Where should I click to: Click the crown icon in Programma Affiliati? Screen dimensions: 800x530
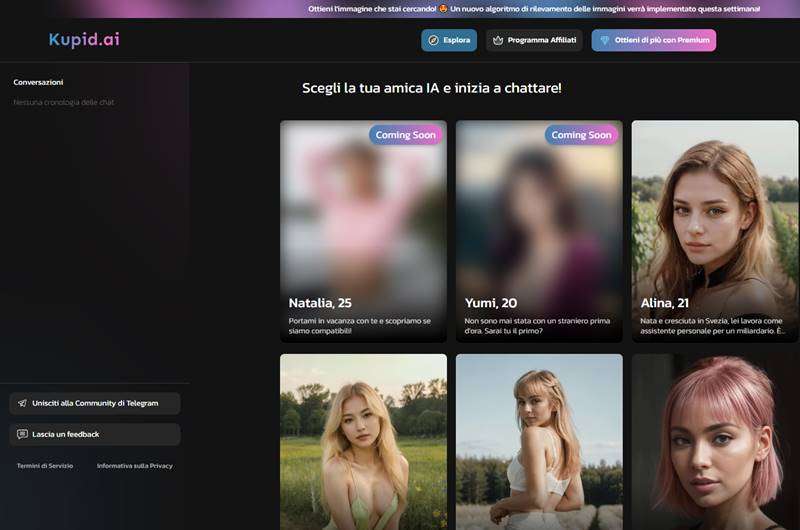[498, 40]
